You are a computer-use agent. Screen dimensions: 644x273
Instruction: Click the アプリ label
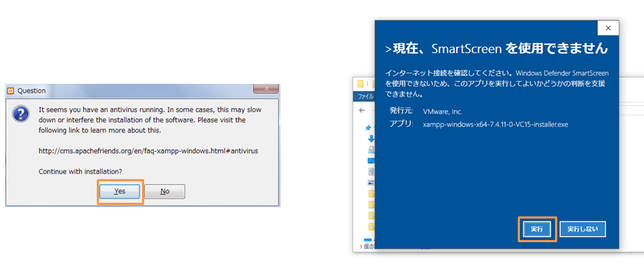click(401, 124)
